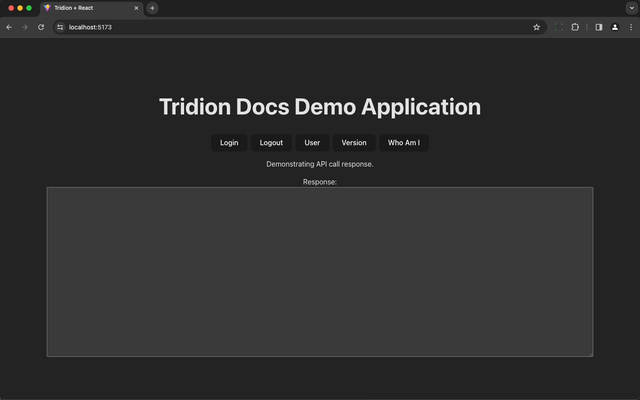Go forward with the browser forward arrow
640x400 pixels.
click(x=25, y=27)
